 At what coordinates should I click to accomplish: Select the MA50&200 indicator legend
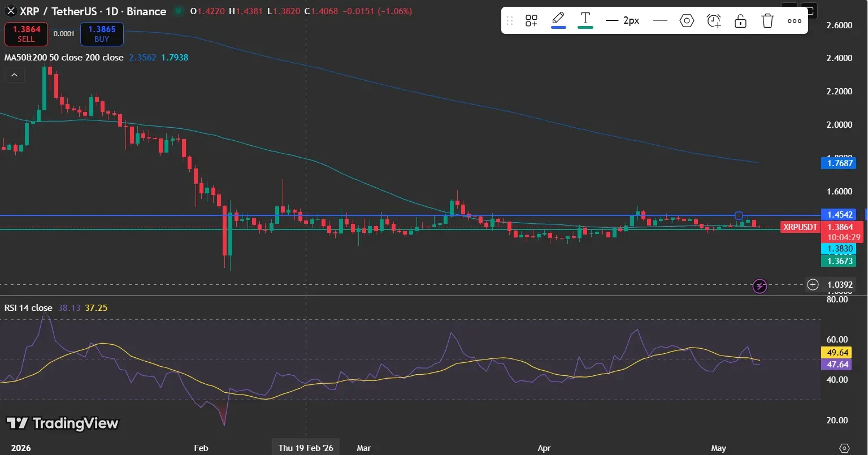[64, 57]
